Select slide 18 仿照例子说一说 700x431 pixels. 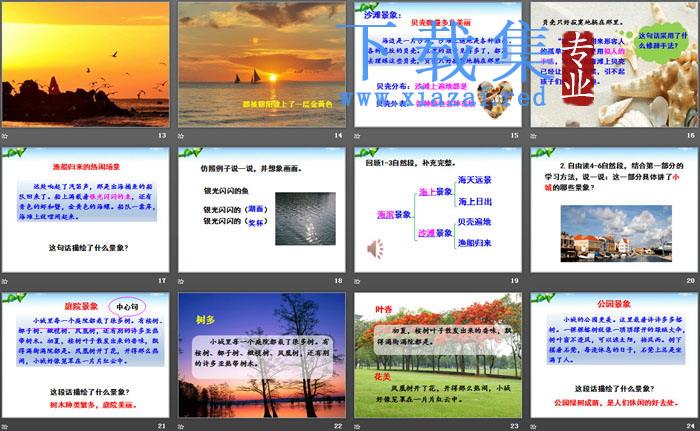tap(262, 210)
